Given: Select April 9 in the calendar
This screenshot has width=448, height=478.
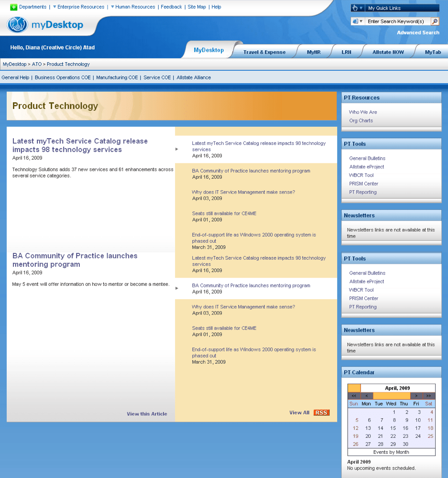Looking at the screenshot, I should [x=407, y=420].
